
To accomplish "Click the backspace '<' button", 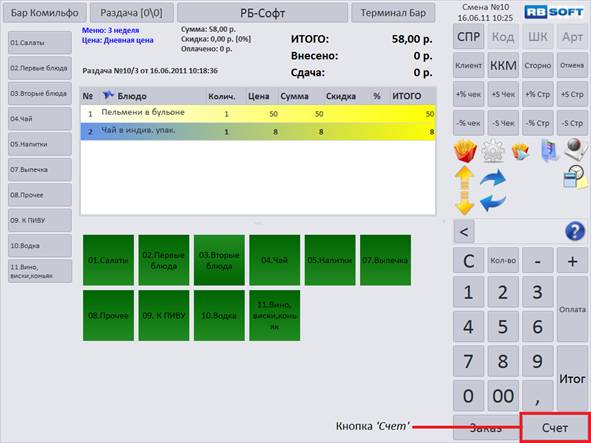I will [x=464, y=231].
